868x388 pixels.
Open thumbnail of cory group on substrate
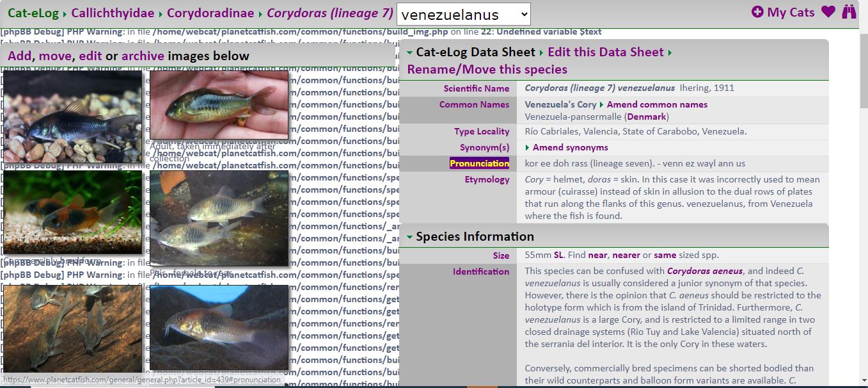(72, 328)
